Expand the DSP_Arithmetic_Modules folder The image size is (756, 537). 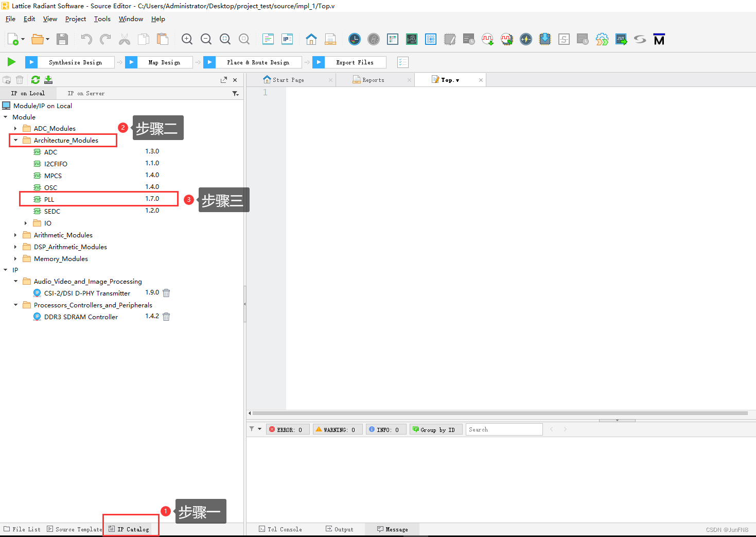[15, 247]
